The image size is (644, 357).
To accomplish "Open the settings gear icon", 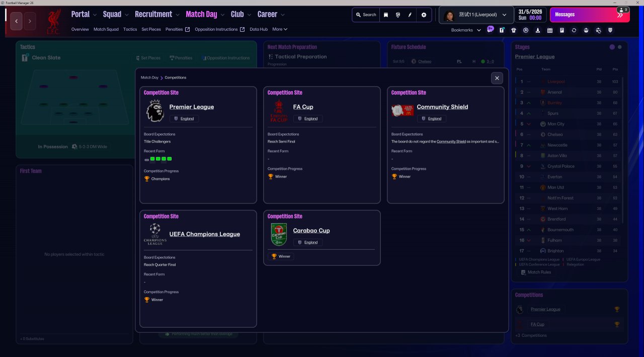I will 424,15.
